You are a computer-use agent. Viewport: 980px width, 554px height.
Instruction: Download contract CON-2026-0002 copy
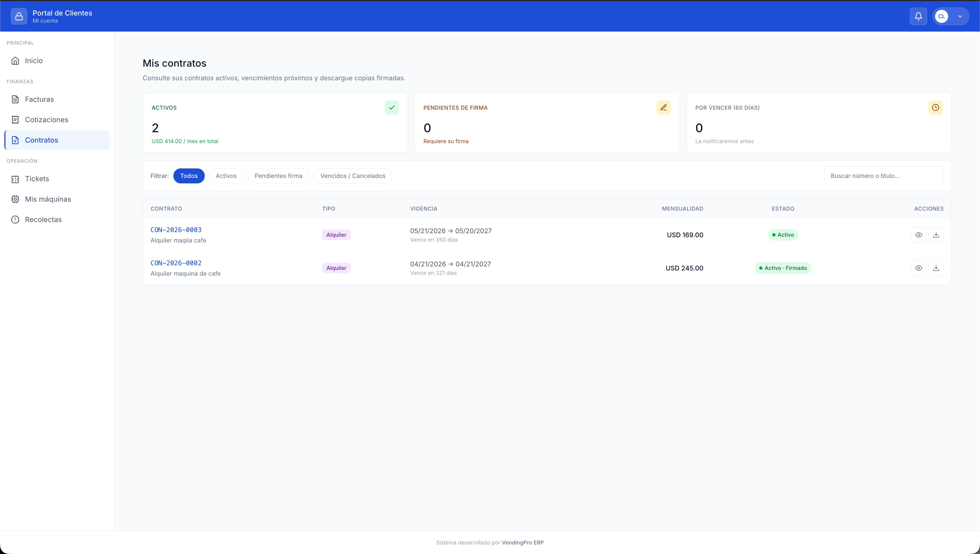[936, 268]
